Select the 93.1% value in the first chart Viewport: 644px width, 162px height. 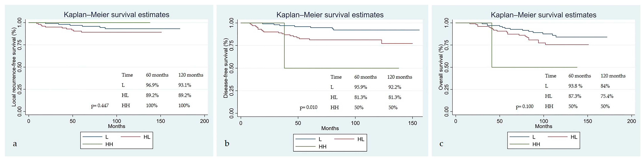185,85
